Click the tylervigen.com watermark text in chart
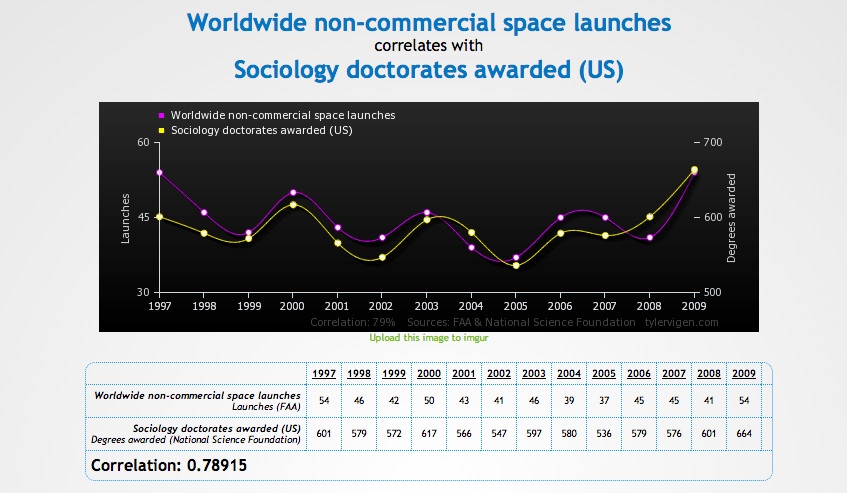Viewport: 847px width, 493px height. 681,322
